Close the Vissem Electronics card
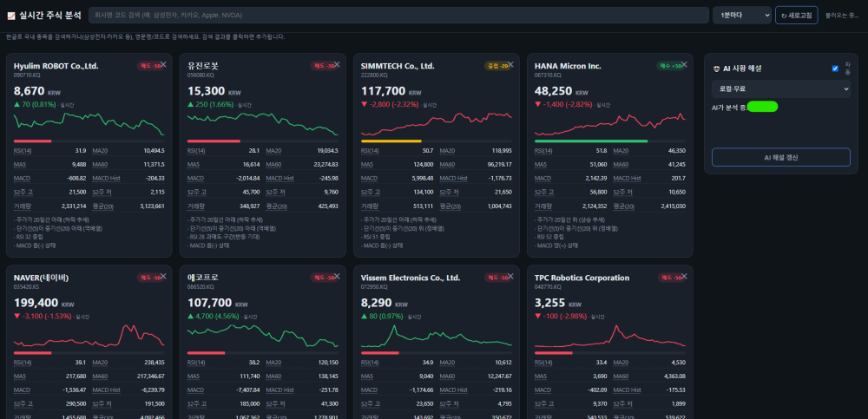The height and width of the screenshot is (419, 868). [x=510, y=276]
